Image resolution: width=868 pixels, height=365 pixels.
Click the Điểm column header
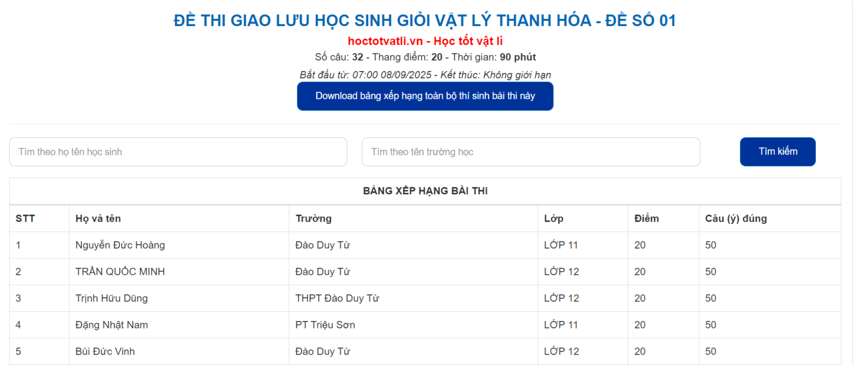click(x=646, y=219)
